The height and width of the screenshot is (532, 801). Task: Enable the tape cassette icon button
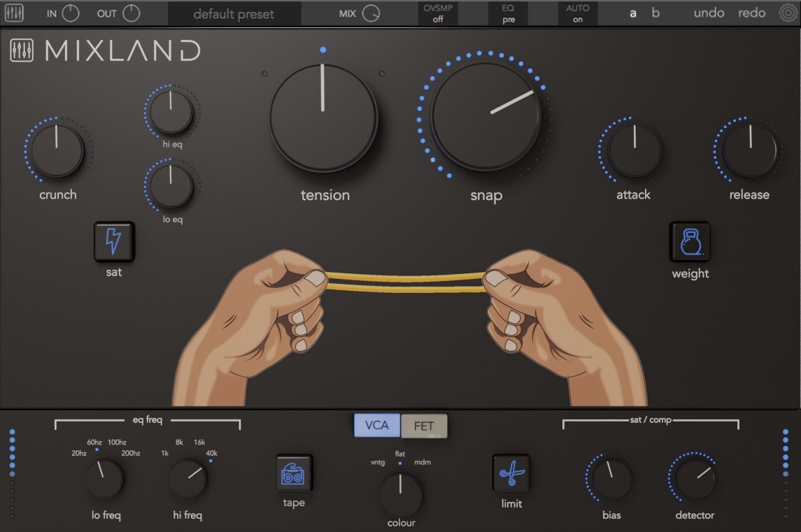point(294,474)
